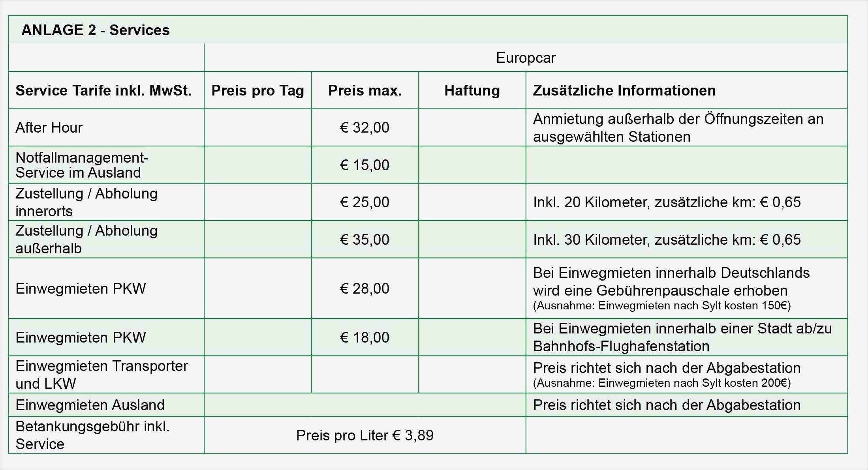868x470 pixels.
Task: Click the "Preis max." column header
Action: 365,90
